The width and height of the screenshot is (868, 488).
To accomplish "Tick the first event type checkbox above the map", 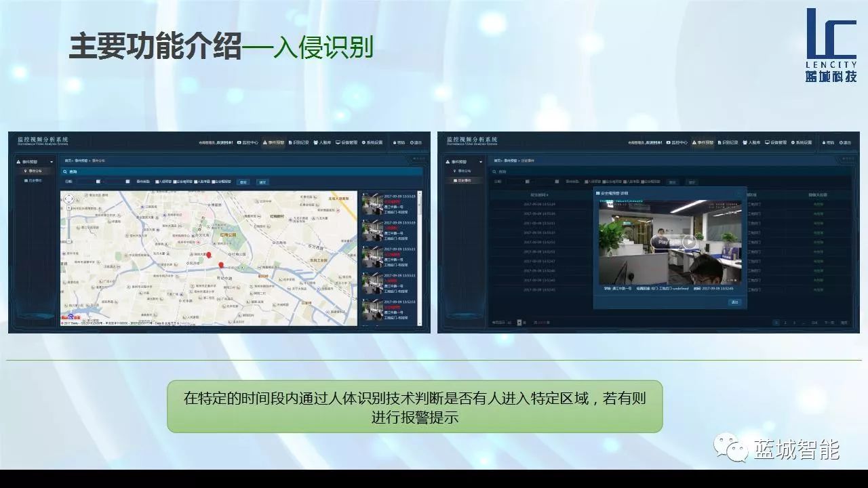I will point(157,182).
